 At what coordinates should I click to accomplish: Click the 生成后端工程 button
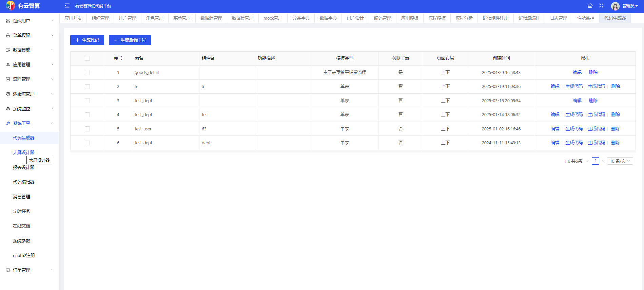[x=130, y=40]
